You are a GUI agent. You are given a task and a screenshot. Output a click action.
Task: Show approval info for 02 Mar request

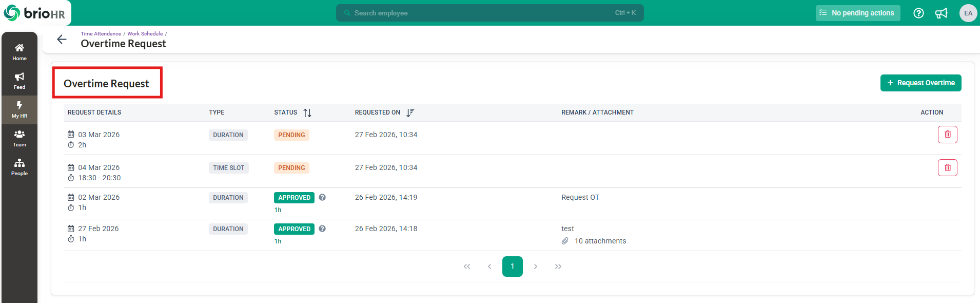click(x=322, y=197)
